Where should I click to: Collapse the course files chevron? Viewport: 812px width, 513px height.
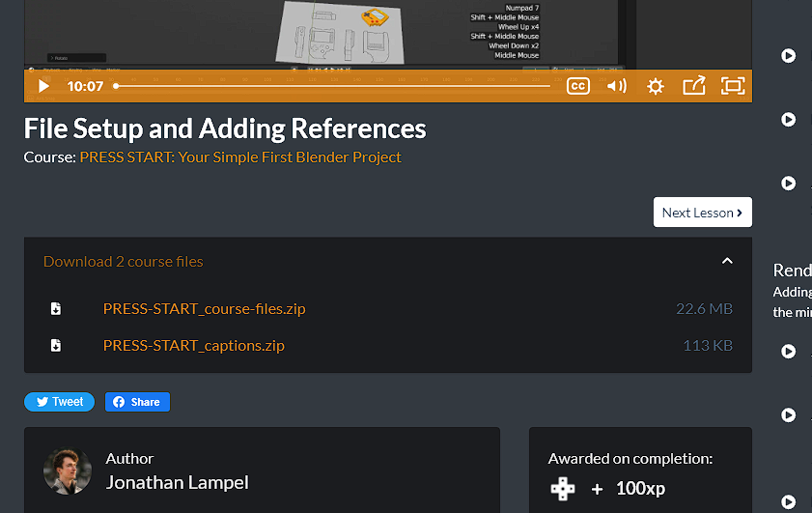pos(727,261)
